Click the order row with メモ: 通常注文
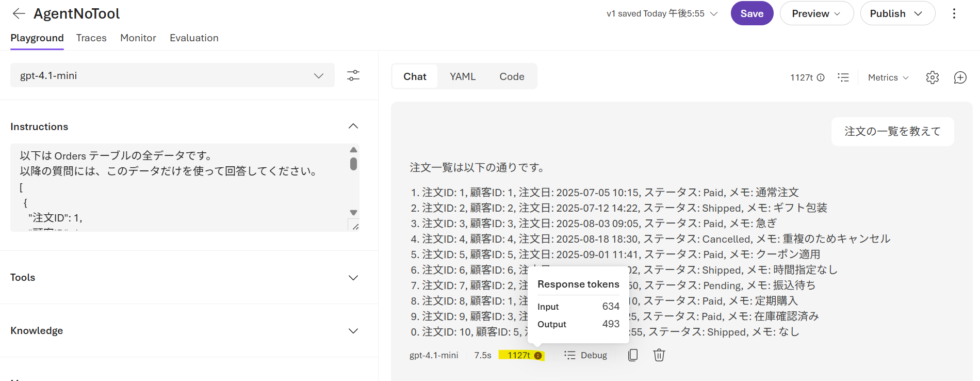980x381 pixels. point(605,193)
